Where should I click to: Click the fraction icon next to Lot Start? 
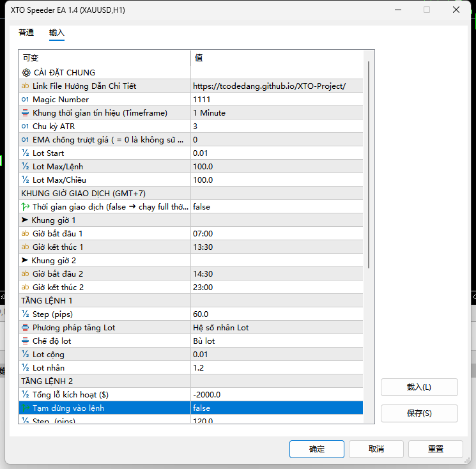[25, 153]
